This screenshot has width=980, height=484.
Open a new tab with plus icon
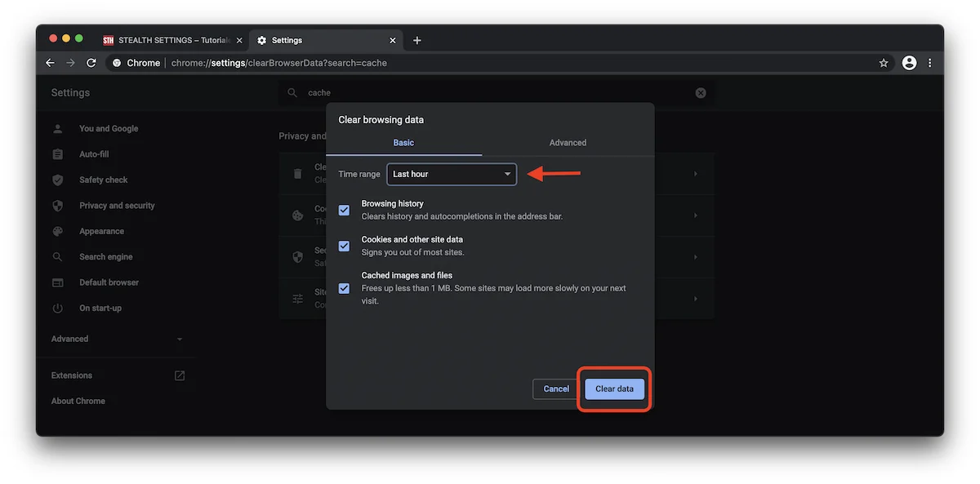417,40
